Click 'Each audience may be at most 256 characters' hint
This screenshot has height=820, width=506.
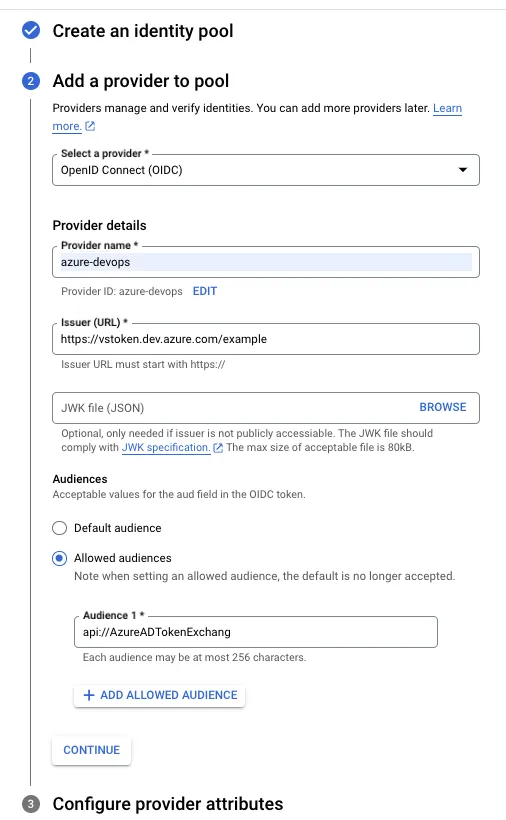(194, 657)
